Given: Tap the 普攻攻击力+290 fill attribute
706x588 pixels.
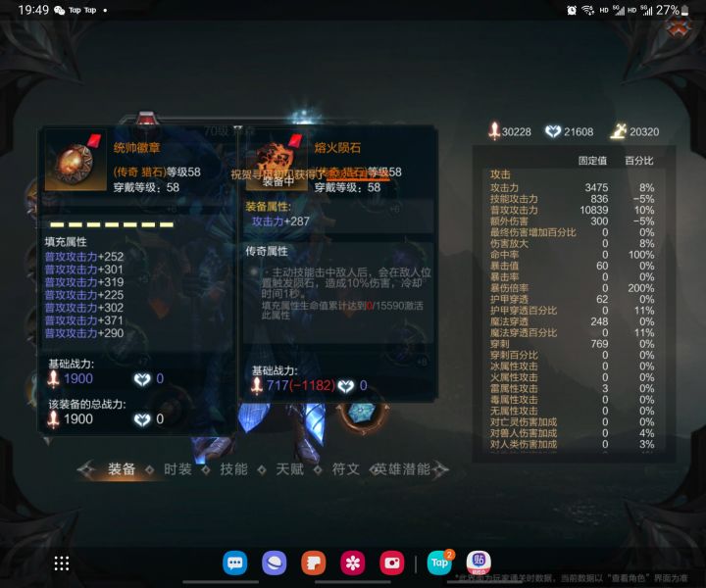Looking at the screenshot, I should [84, 333].
